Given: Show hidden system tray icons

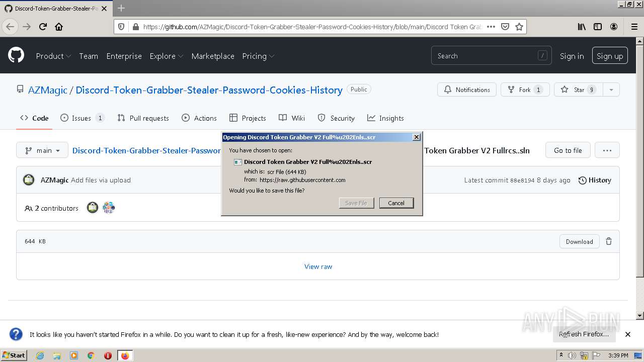Looking at the screenshot, I should 561,355.
